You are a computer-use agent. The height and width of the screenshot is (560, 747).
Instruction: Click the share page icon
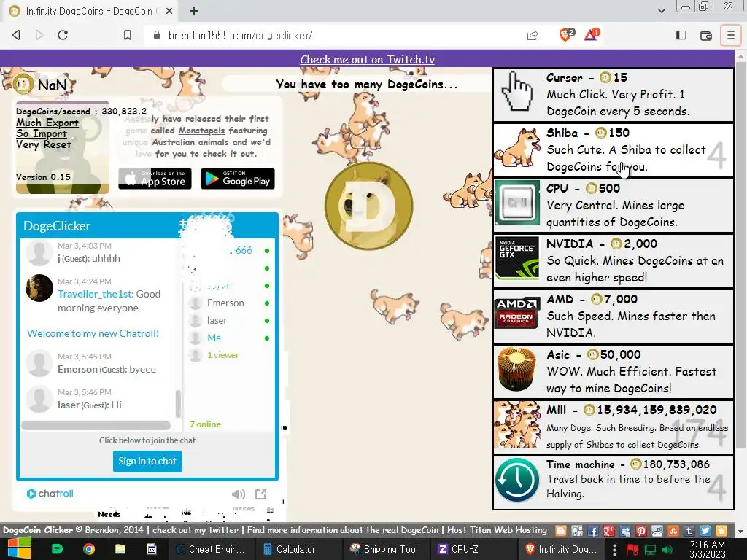click(533, 35)
